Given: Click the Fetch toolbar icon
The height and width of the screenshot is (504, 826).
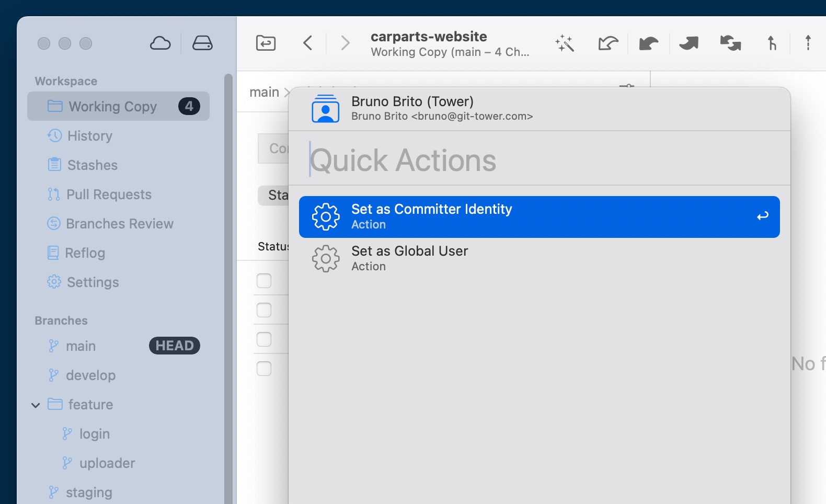Looking at the screenshot, I should pyautogui.click(x=608, y=43).
